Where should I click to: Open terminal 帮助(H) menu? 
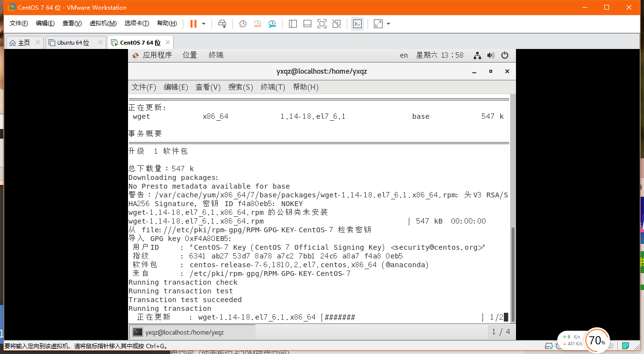(x=306, y=87)
